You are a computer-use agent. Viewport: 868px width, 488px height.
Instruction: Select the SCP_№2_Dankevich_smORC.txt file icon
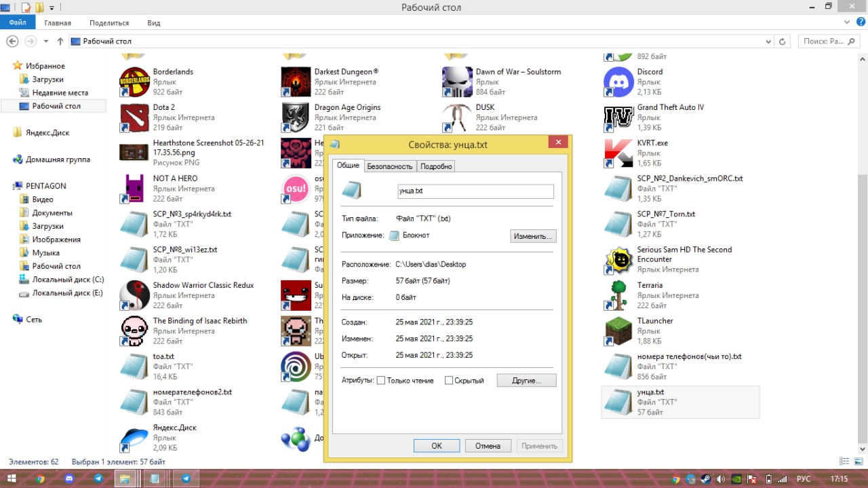tap(618, 189)
